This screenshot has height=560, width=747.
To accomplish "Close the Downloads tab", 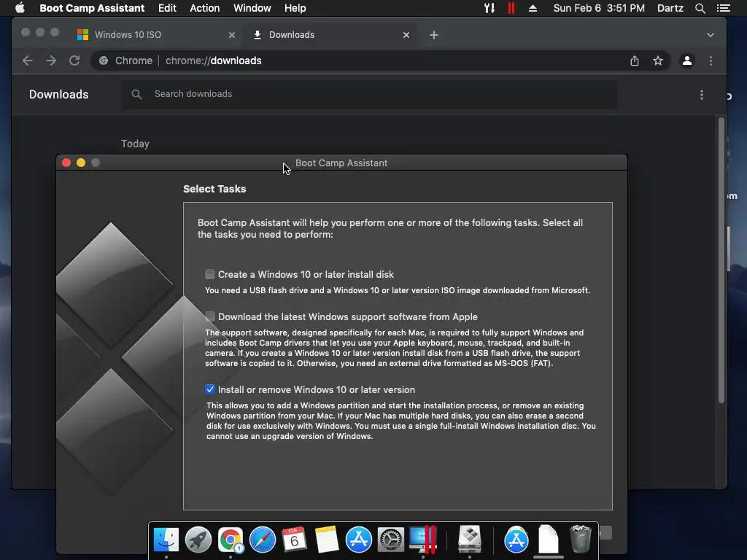I will coord(406,35).
